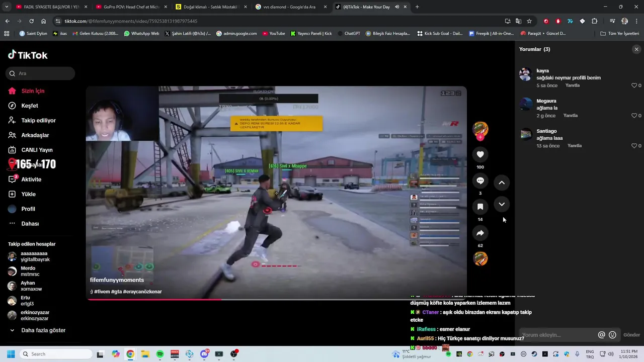Image resolution: width=644 pixels, height=362 pixels.
Task: Save video with the bookmark icon
Action: (x=480, y=207)
